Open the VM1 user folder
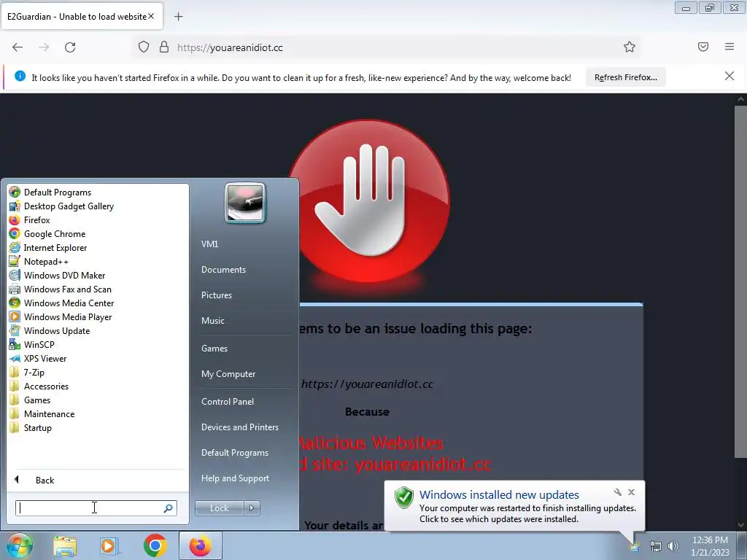747x560 pixels. (x=209, y=244)
